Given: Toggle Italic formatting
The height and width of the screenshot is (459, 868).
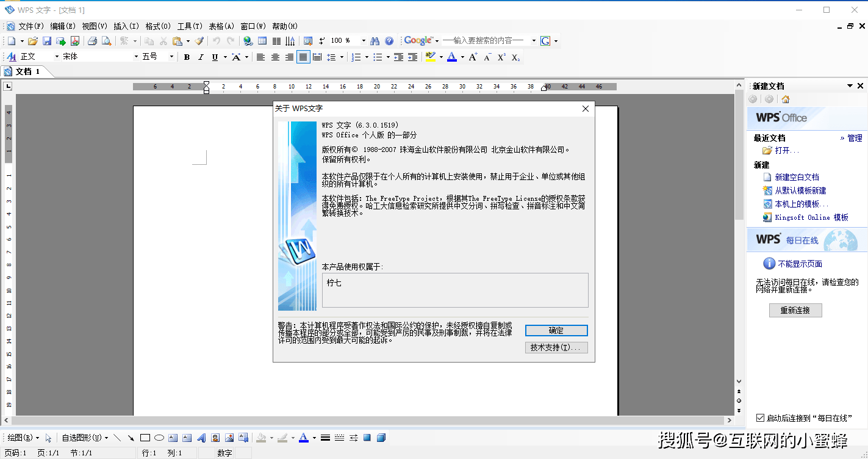Looking at the screenshot, I should [x=201, y=57].
